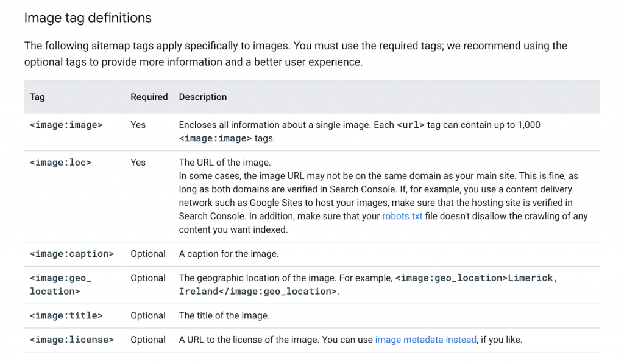This screenshot has height=364, width=624.
Task: Click Yes in the <image:image> row
Action: pos(138,125)
